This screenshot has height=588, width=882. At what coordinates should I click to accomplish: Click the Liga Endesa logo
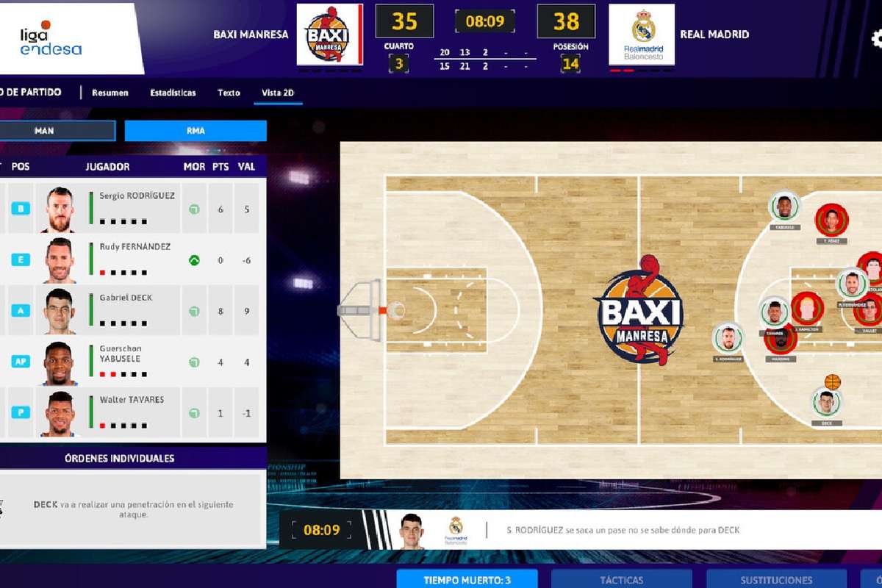pyautogui.click(x=48, y=38)
